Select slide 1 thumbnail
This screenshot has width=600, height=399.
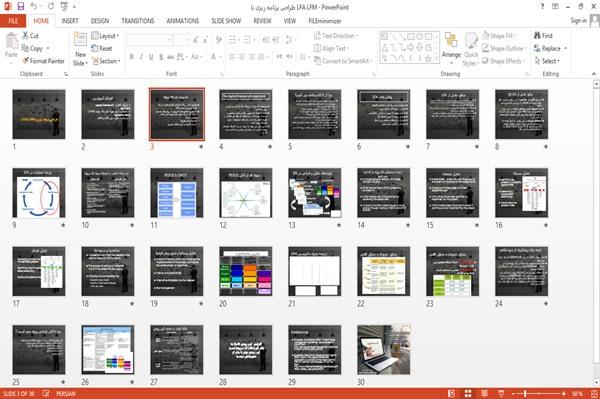39,114
